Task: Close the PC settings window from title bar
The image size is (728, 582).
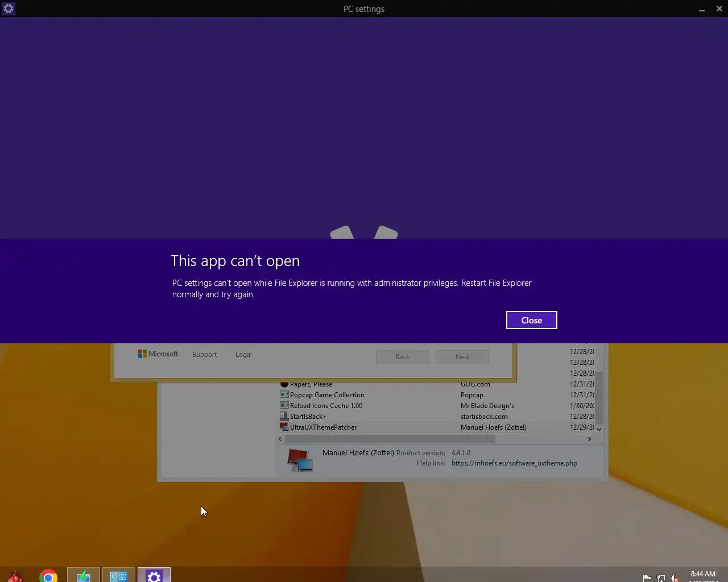Action: pyautogui.click(x=719, y=9)
